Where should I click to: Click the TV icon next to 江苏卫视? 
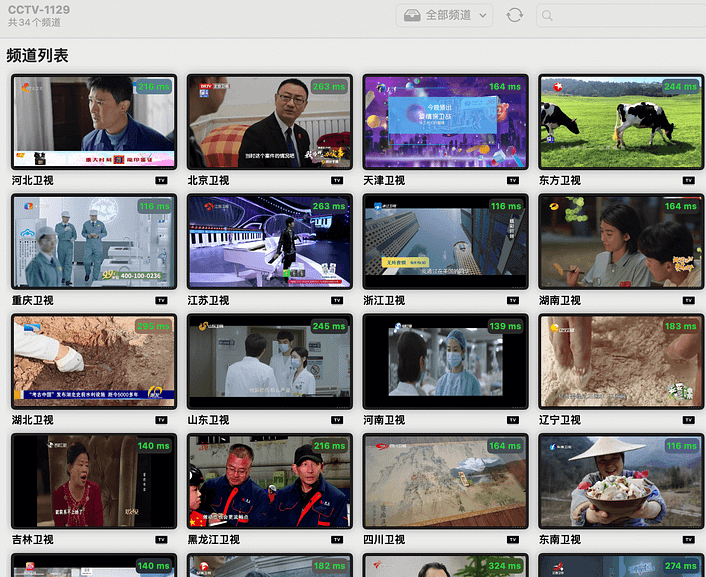point(337,300)
